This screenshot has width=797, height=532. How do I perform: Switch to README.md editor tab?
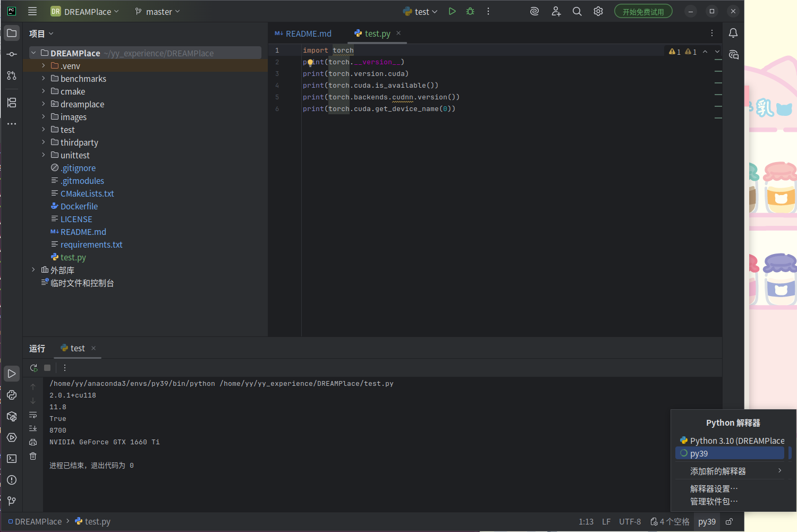[x=303, y=33]
